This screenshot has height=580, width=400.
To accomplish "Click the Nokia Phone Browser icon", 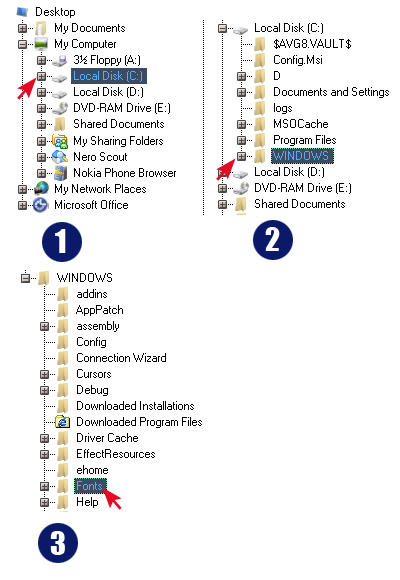I will [60, 173].
